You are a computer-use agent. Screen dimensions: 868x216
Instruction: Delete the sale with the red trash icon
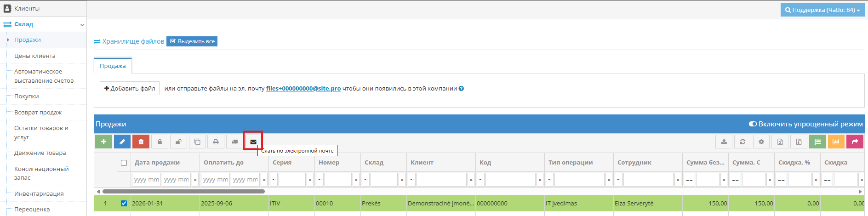point(141,142)
